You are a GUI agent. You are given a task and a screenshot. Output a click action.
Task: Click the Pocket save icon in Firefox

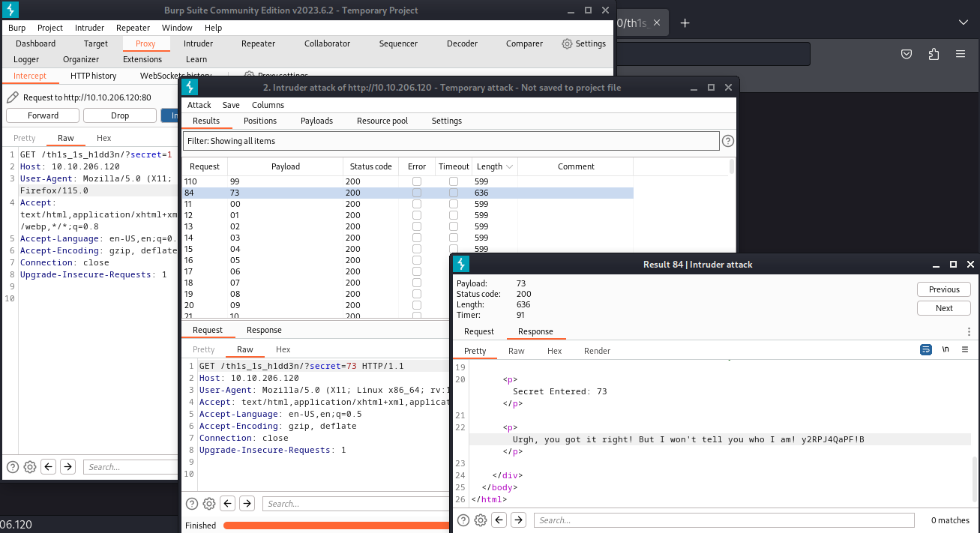[907, 54]
